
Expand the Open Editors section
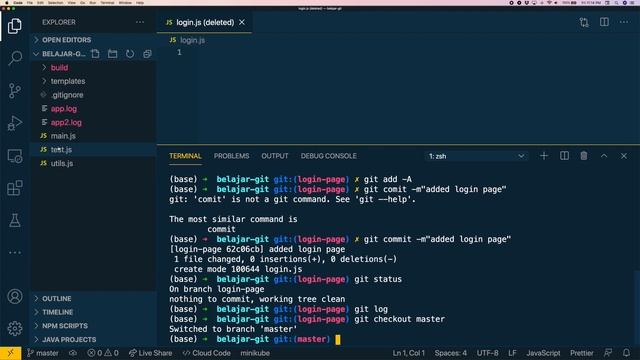[94, 40]
